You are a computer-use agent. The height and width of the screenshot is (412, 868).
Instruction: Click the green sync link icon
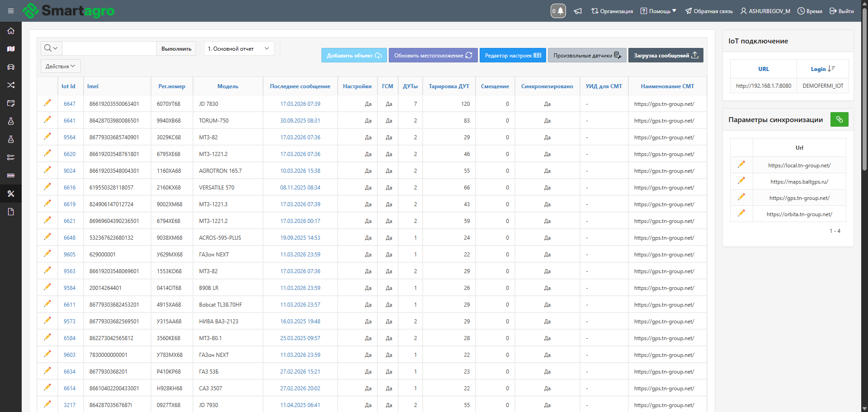(839, 119)
